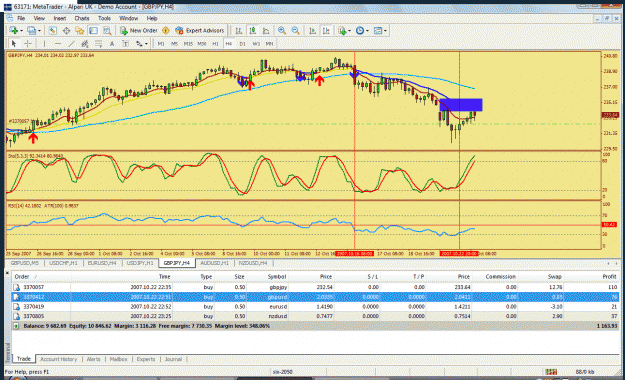
Task: Select the Text Label tool
Action: [x=125, y=43]
